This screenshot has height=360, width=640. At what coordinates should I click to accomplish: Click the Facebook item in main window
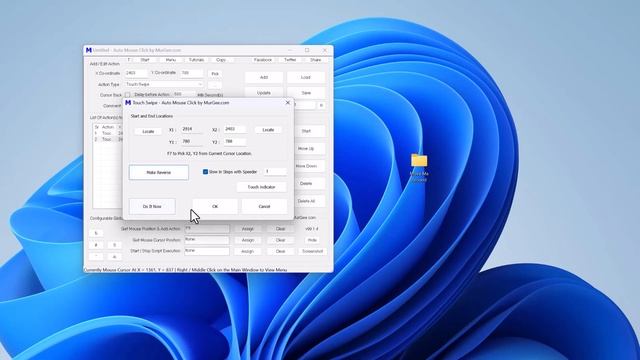262,60
